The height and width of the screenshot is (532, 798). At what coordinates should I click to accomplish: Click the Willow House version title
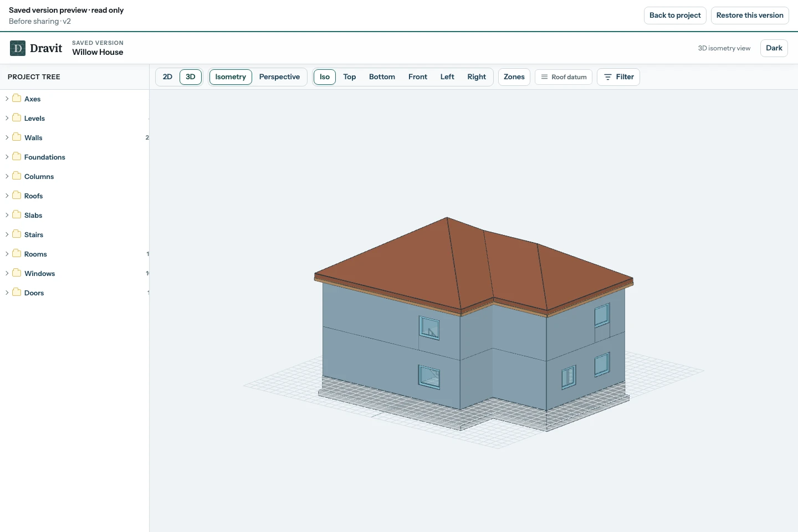pyautogui.click(x=98, y=52)
